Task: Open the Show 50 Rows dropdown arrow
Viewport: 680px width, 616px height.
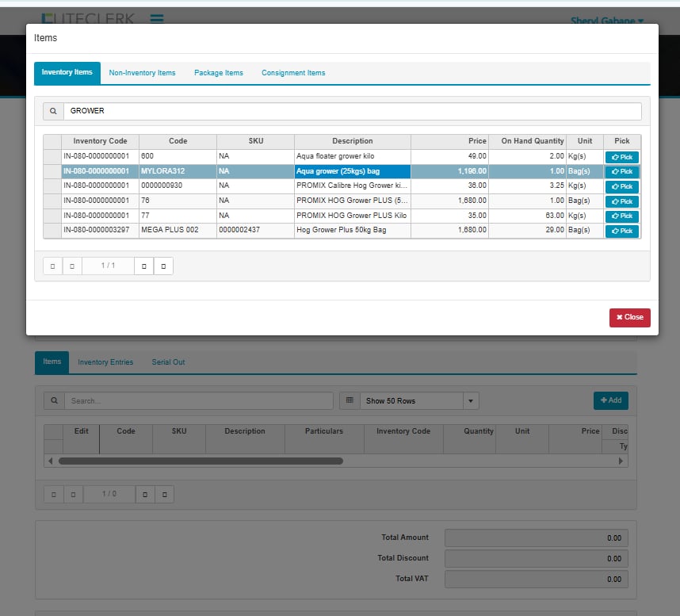Action: [x=472, y=401]
